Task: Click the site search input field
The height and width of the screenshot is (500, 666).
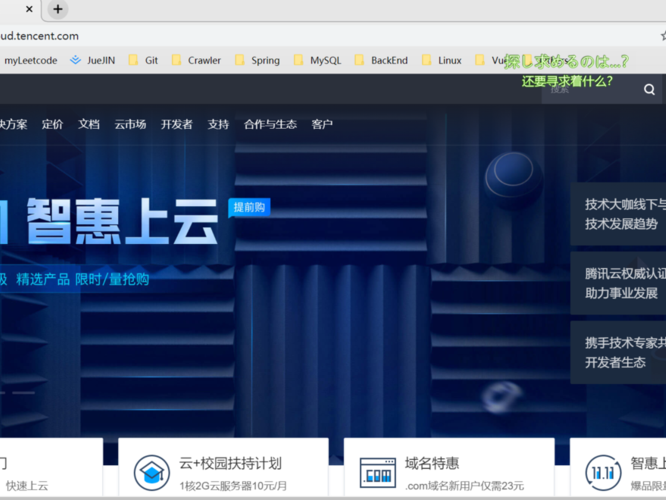Action: click(x=591, y=89)
